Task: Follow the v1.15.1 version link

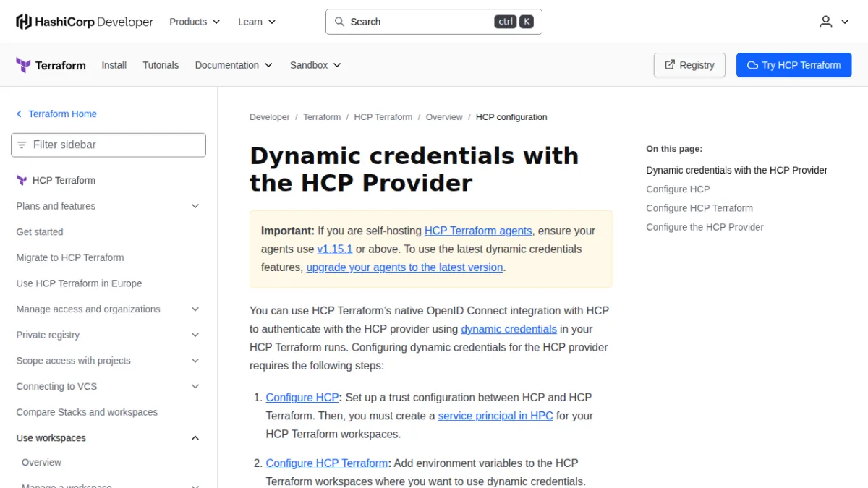Action: coord(335,249)
